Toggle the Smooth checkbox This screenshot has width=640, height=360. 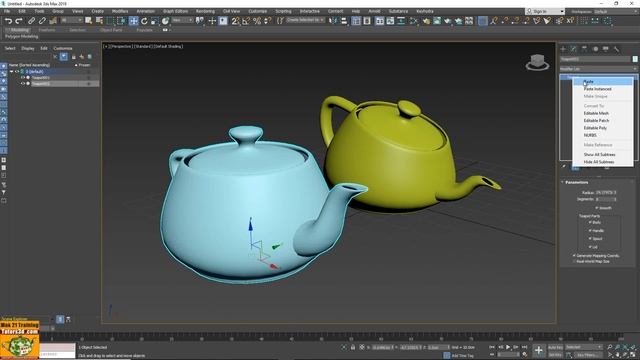(x=597, y=208)
